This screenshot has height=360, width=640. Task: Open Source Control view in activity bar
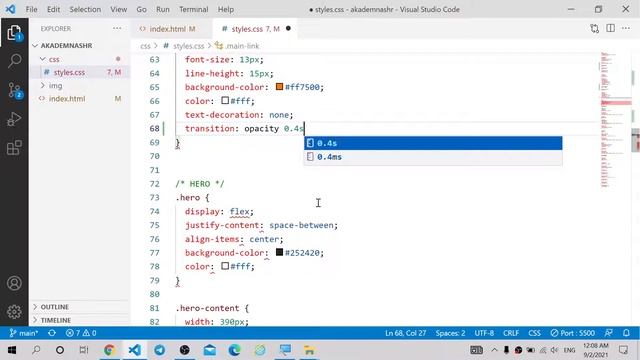click(x=14, y=90)
